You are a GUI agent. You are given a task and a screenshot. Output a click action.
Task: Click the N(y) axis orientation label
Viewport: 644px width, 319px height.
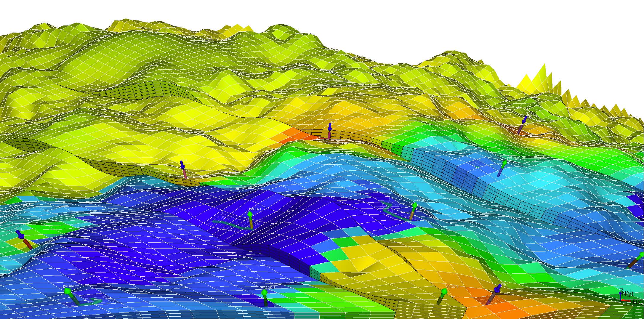coord(627,294)
